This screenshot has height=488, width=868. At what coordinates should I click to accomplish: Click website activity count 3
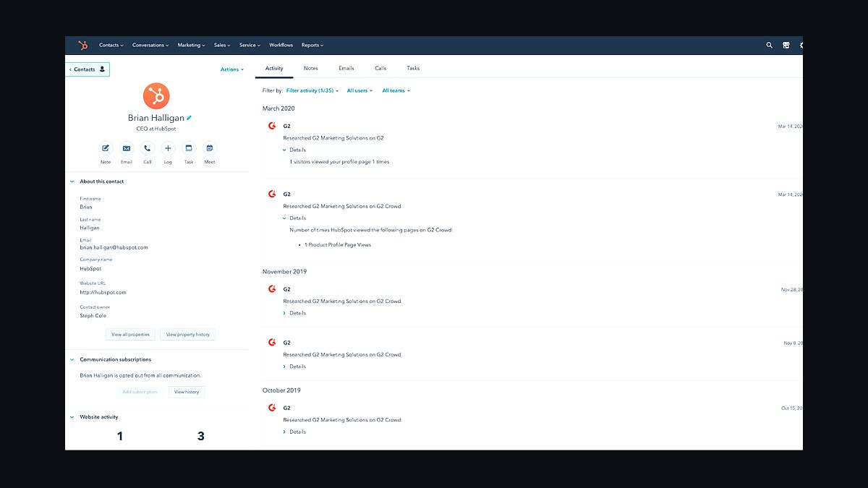pos(201,436)
